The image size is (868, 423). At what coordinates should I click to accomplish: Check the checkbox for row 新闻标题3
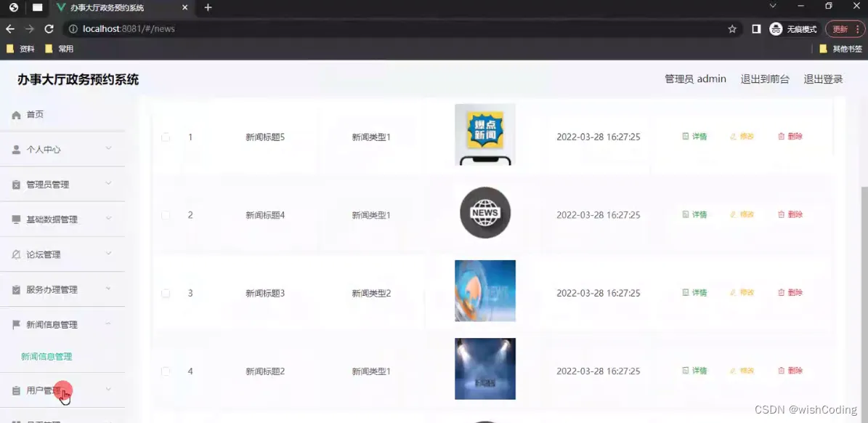click(166, 293)
